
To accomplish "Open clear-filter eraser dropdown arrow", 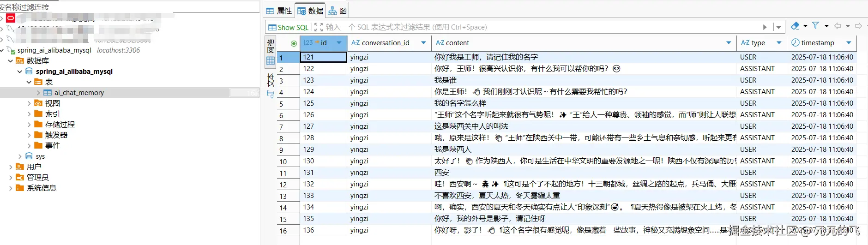I will point(805,26).
